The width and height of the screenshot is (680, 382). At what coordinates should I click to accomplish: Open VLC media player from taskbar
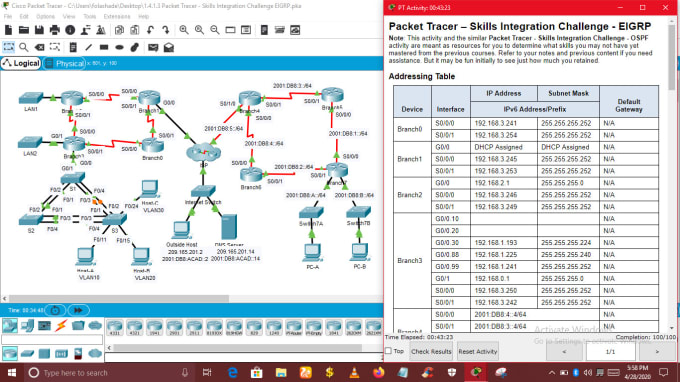pos(354,372)
